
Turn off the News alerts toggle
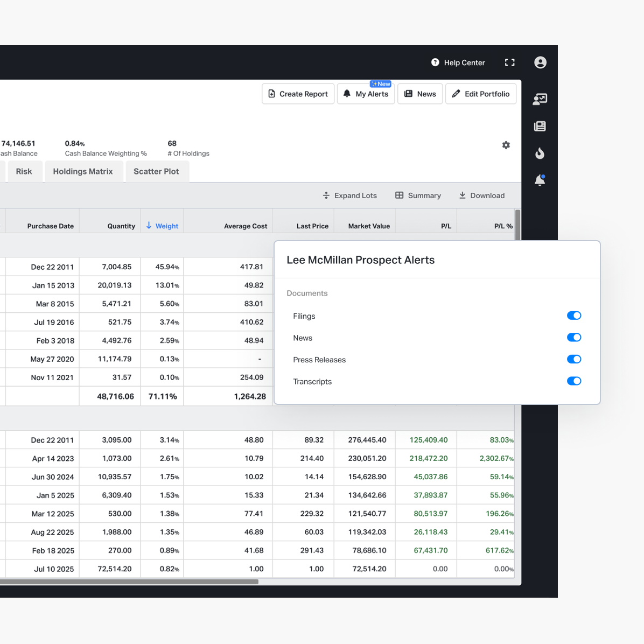pos(574,338)
